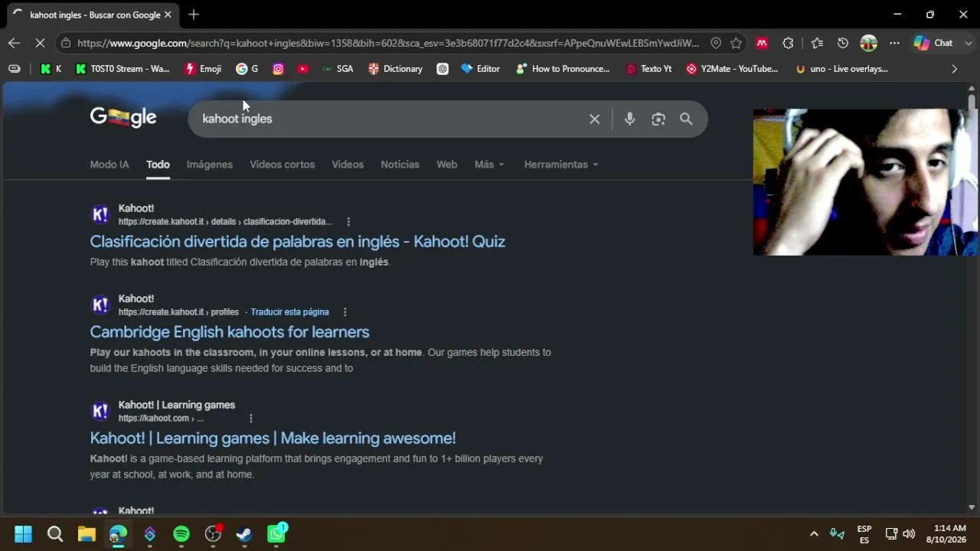Open the SGA bookmark
980x551 pixels.
pos(338,69)
